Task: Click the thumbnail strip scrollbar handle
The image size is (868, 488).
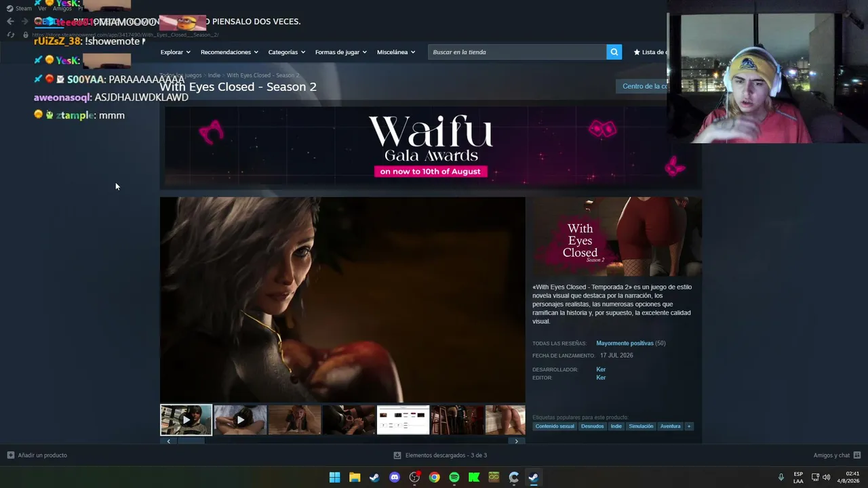Action: tap(191, 441)
